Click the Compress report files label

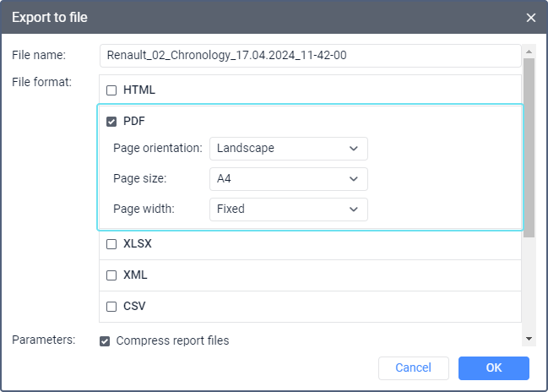pos(172,341)
